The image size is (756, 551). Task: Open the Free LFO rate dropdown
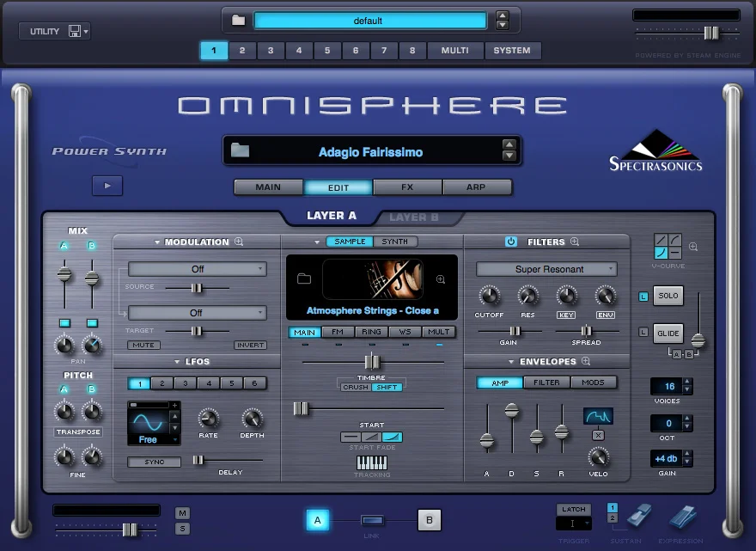pos(153,438)
